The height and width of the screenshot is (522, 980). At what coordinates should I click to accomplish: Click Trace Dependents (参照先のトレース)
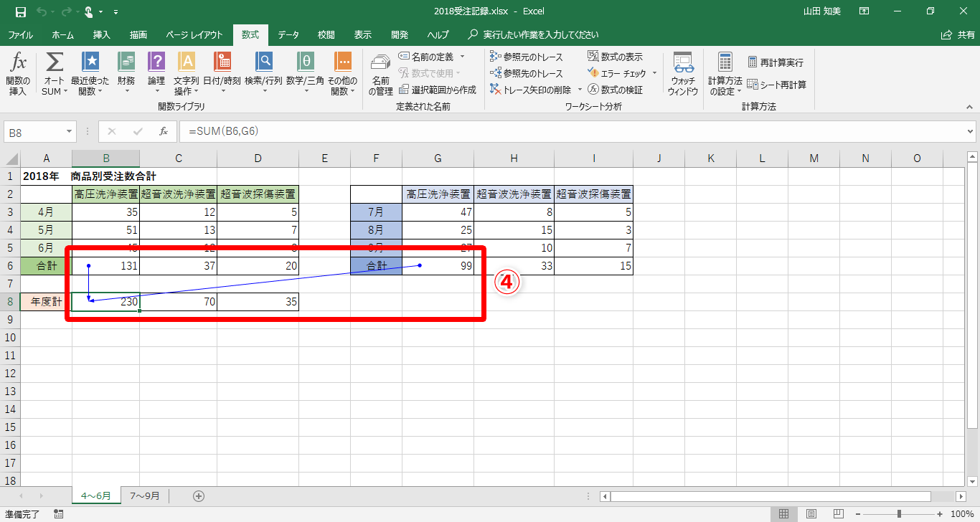[527, 73]
